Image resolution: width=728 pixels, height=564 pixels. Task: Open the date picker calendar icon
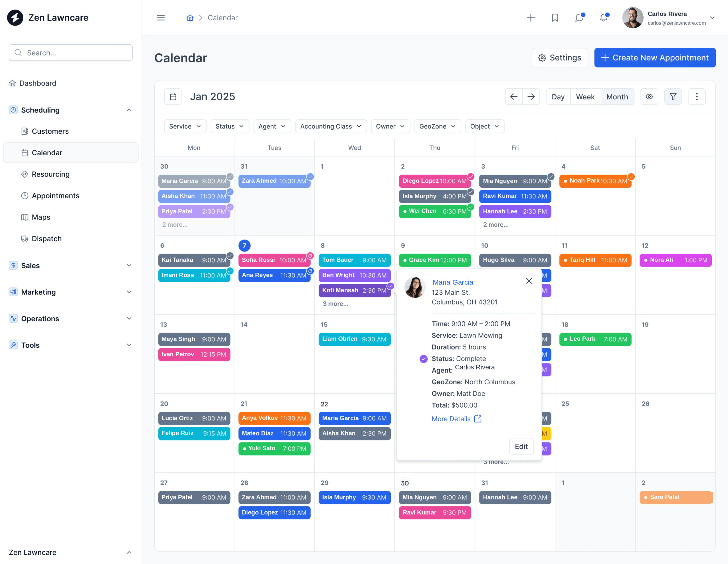[x=173, y=97]
